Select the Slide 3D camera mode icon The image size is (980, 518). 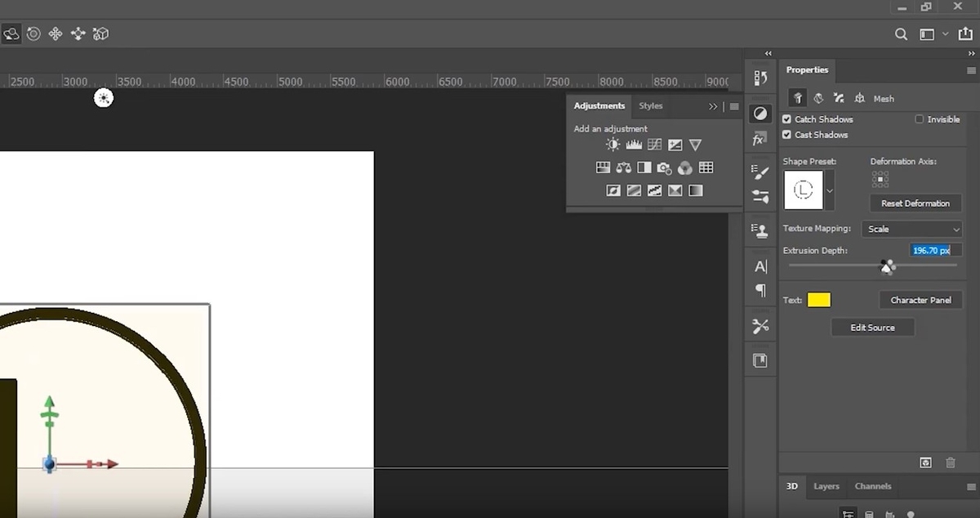tap(78, 34)
